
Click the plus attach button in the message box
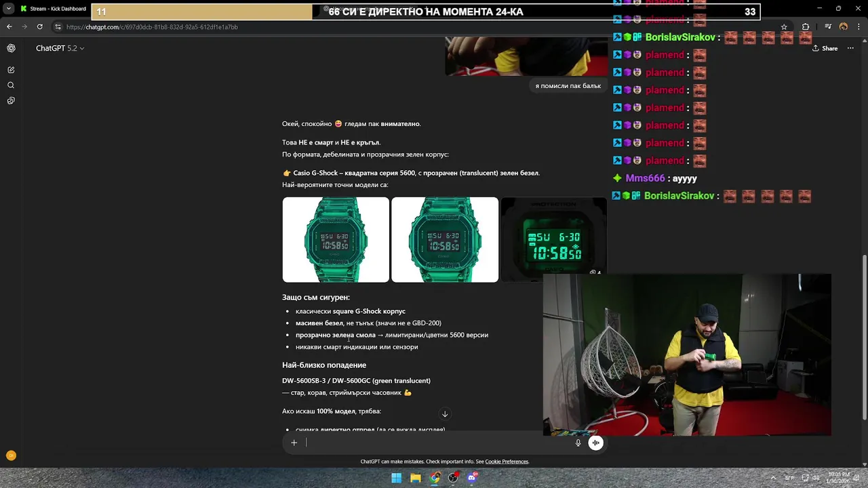pos(294,443)
